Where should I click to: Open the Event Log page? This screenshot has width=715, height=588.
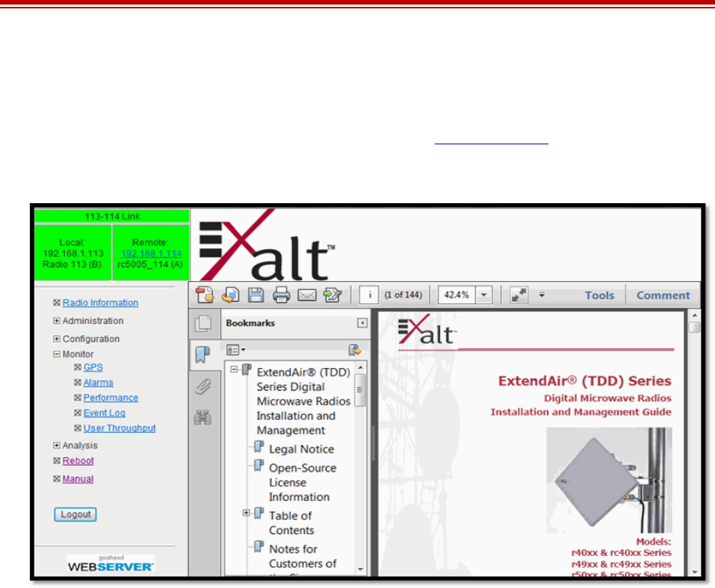click(x=105, y=413)
